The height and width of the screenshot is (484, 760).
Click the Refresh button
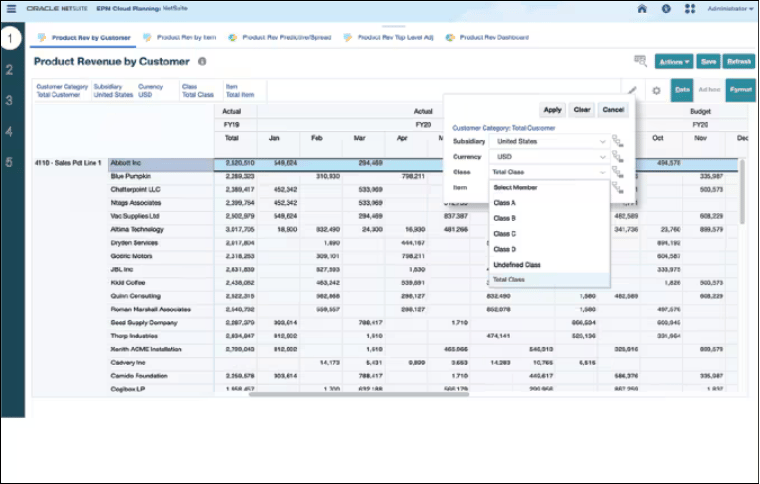pyautogui.click(x=739, y=62)
